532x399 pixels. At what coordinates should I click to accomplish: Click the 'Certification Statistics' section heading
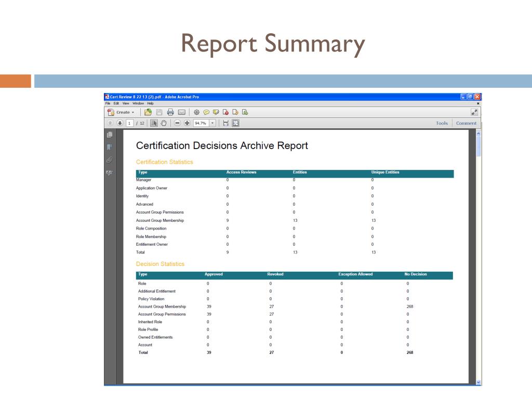[x=165, y=162]
